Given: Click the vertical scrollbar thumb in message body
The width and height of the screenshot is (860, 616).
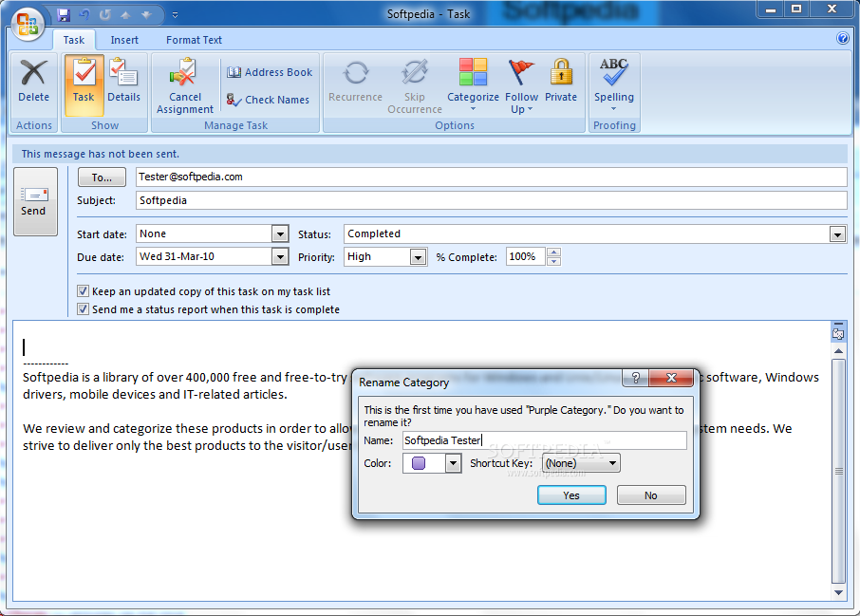Looking at the screenshot, I should click(837, 471).
